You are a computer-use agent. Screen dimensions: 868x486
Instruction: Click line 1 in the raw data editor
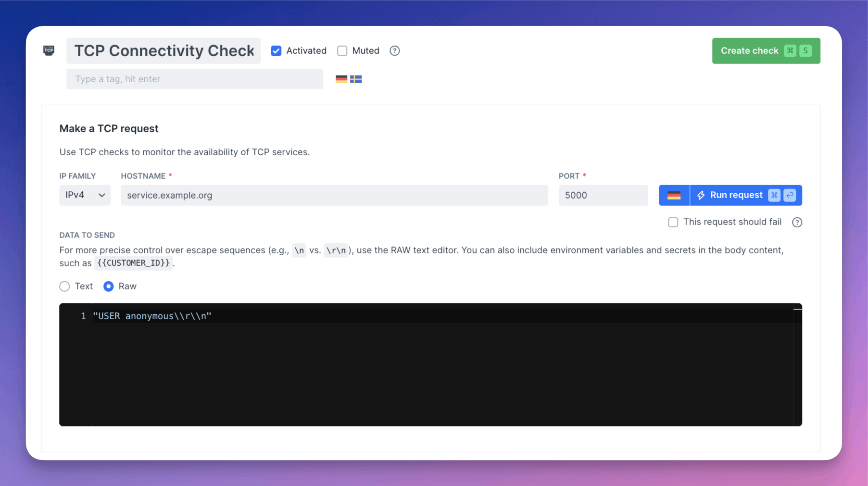tap(153, 316)
